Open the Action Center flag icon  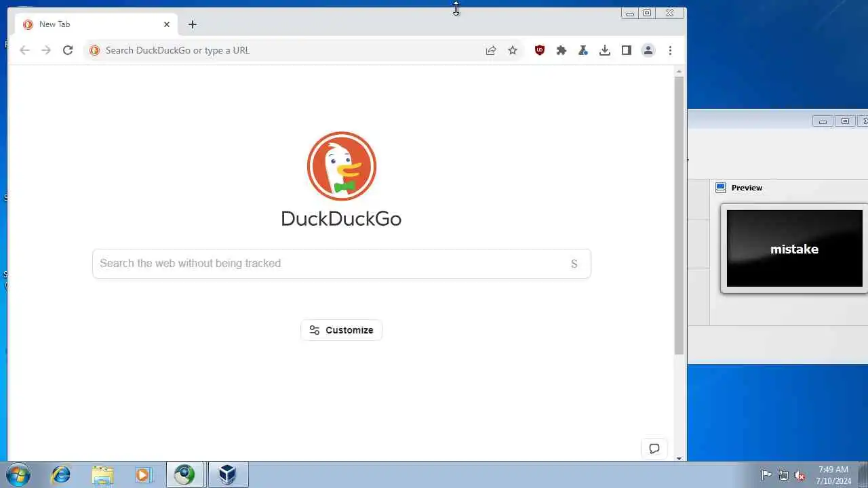tap(766, 475)
